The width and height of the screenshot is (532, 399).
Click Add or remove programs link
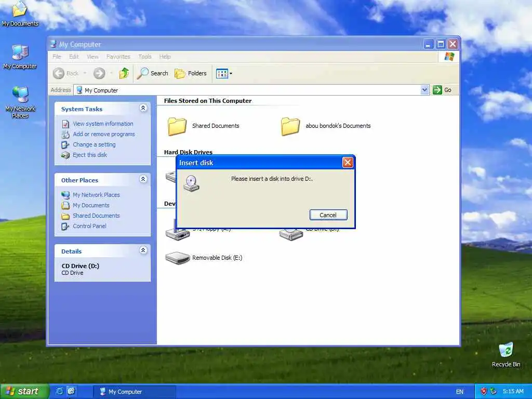104,135
